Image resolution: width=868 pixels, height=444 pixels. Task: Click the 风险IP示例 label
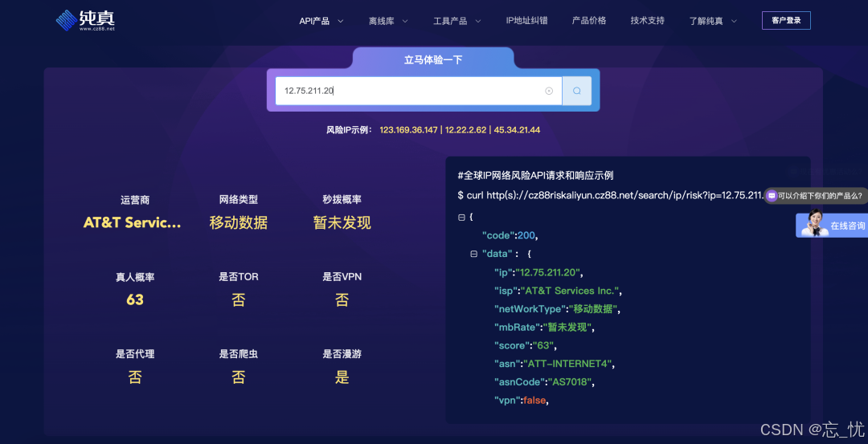[350, 130]
